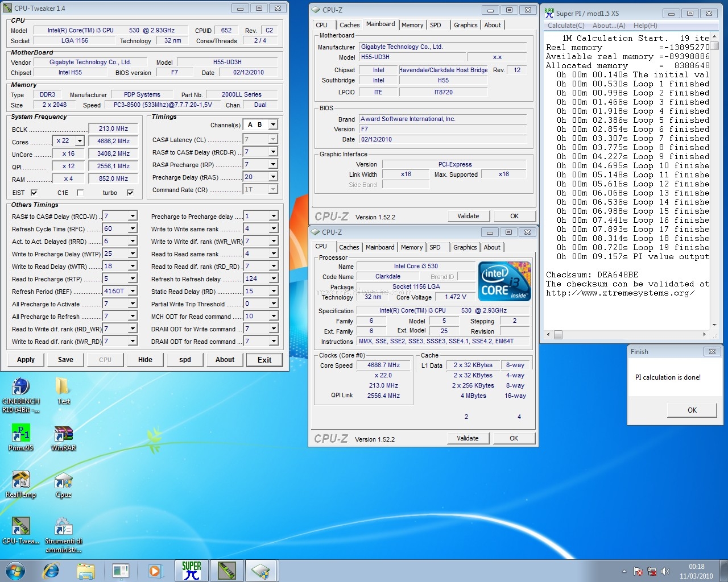The height and width of the screenshot is (582, 728).
Task: Open the Channel(s) A B dropdown
Action: [x=273, y=124]
